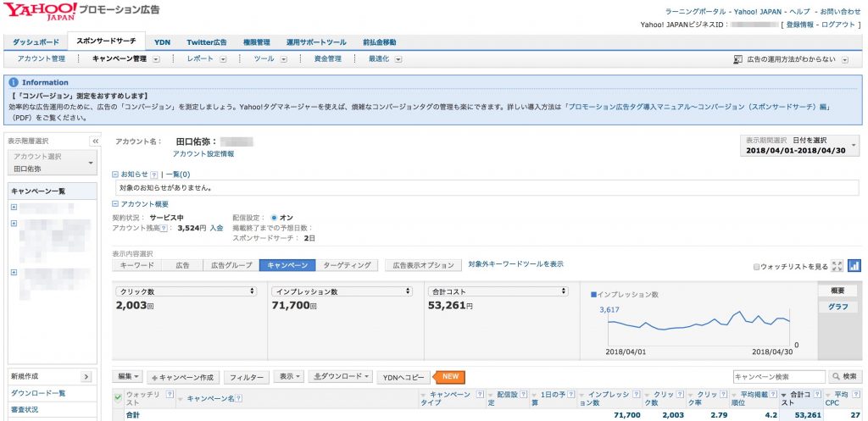868x421 pixels.
Task: Switch to the ダッシュボード tab
Action: point(36,42)
